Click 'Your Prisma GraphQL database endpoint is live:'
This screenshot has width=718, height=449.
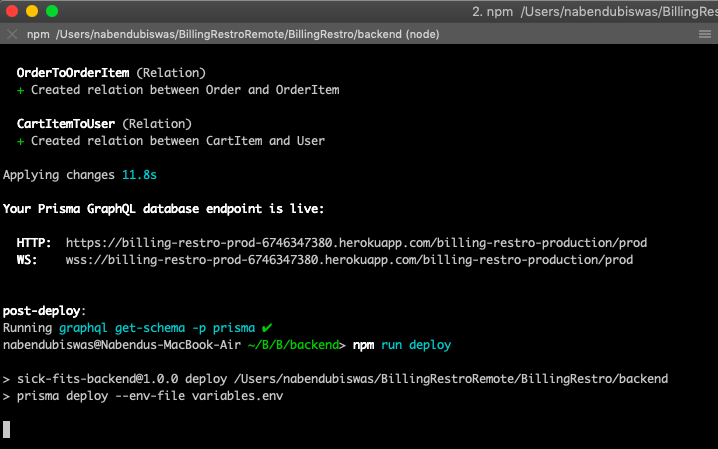click(163, 209)
